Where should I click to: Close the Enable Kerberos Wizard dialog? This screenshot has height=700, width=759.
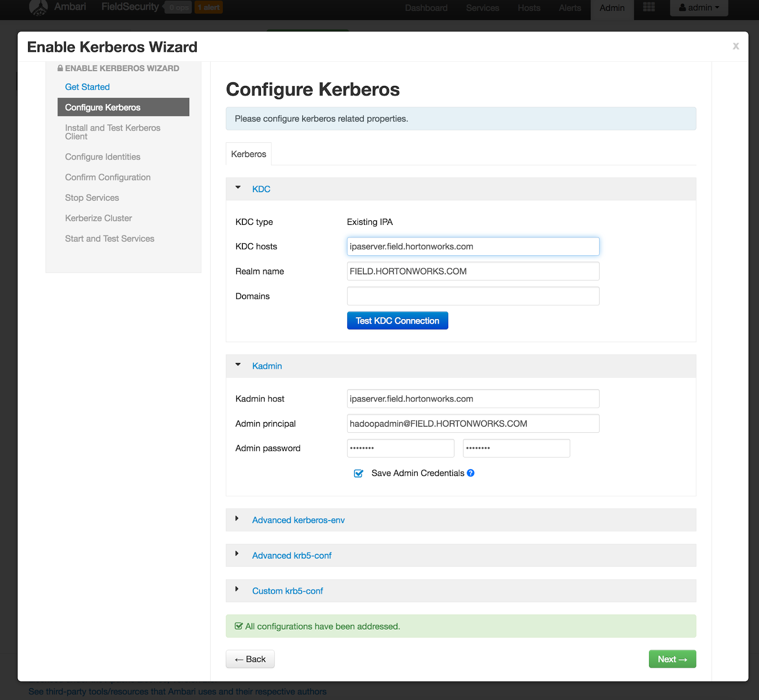point(736,46)
